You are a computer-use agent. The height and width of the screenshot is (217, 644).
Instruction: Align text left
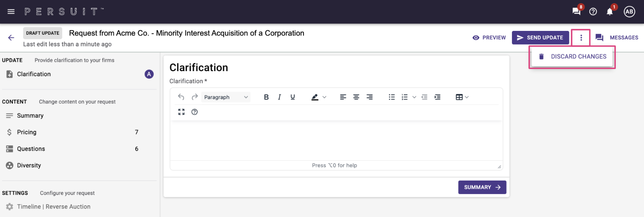(343, 97)
